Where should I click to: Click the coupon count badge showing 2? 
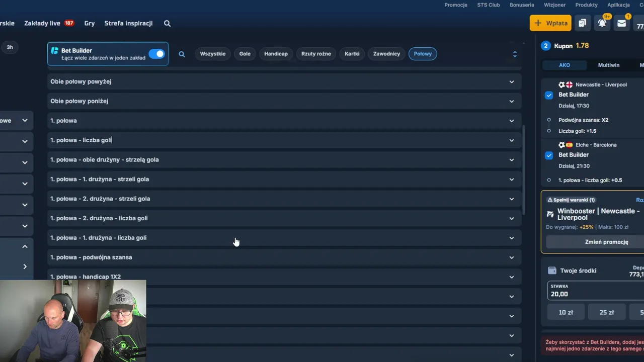tap(546, 46)
